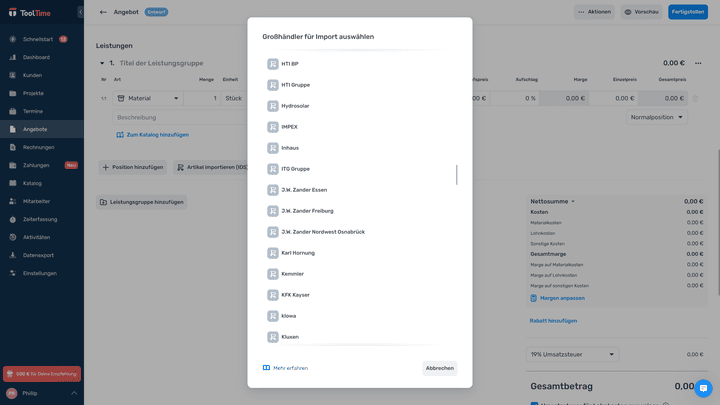Click the IMPEX wholesaler icon

[x=273, y=127]
